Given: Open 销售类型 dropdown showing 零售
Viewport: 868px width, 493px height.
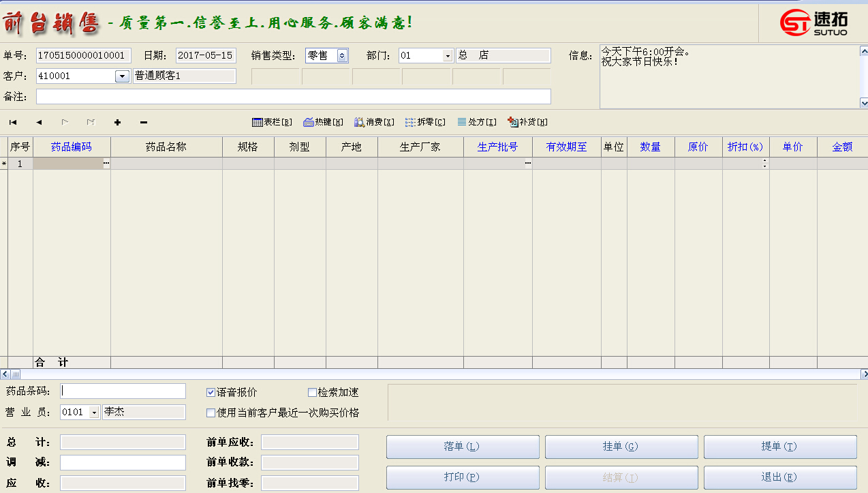Looking at the screenshot, I should tap(342, 56).
